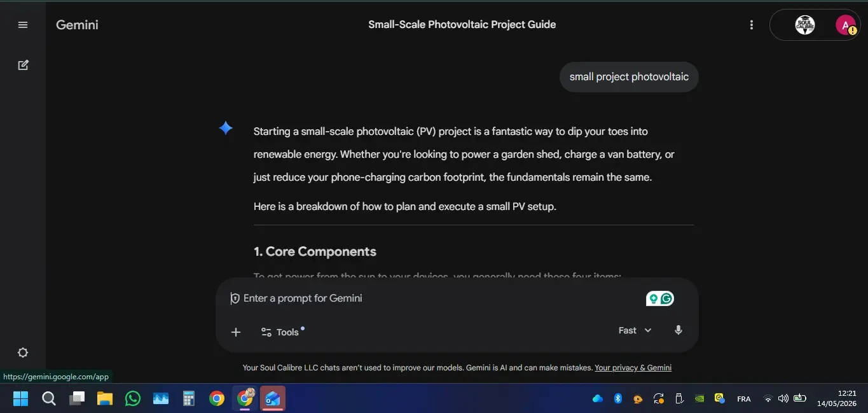868x413 pixels.
Task: Click the Gemini logo text
Action: [x=77, y=25]
